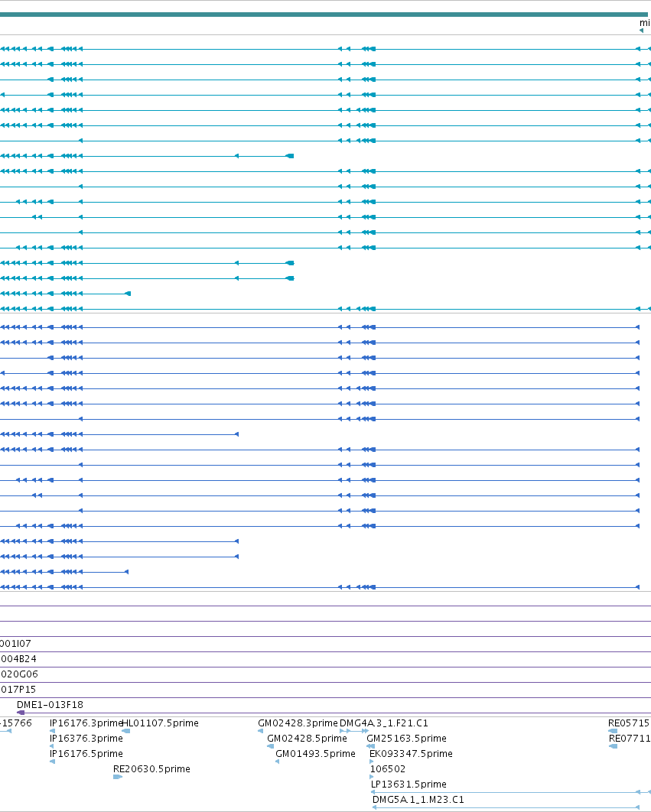The image size is (651, 812).
Task: Select the -15766 label
Action: click(x=16, y=723)
